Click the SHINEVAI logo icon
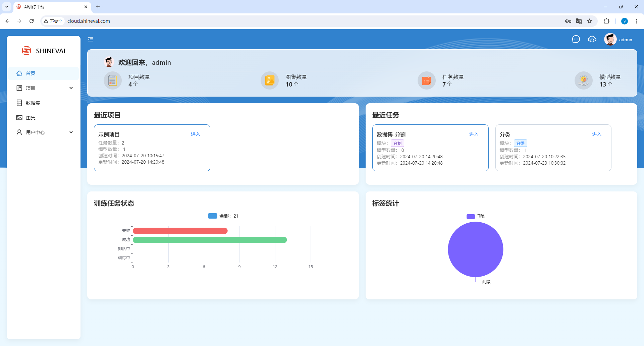 [26, 51]
